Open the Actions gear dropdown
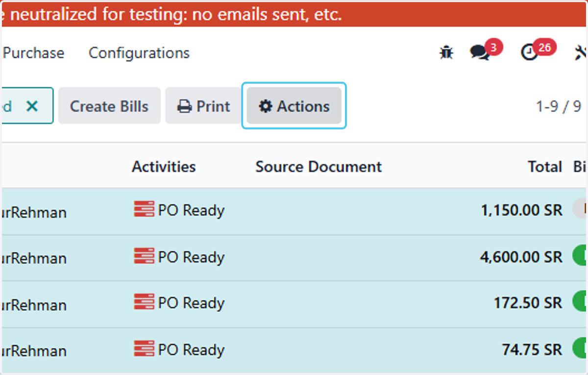Screen dimensions: 588x375 point(294,106)
